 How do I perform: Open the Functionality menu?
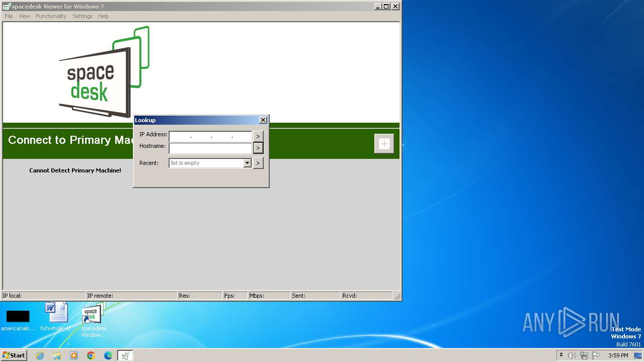pyautogui.click(x=51, y=16)
